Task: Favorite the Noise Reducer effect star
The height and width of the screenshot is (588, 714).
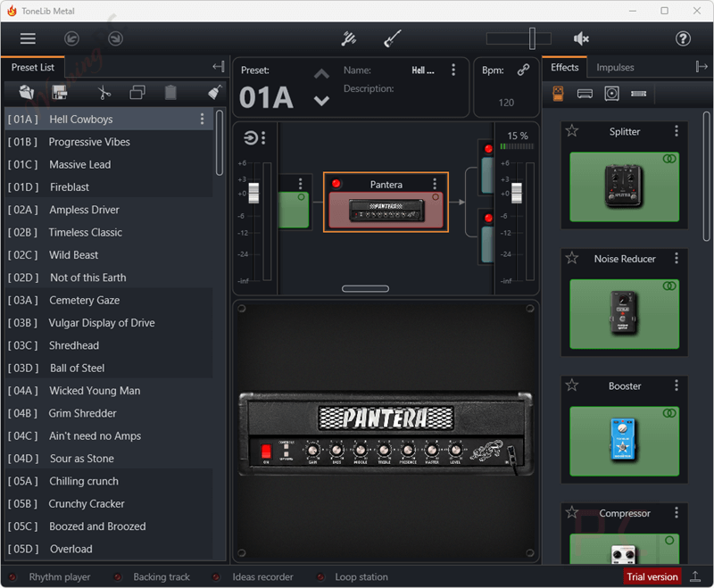Action: (x=572, y=259)
